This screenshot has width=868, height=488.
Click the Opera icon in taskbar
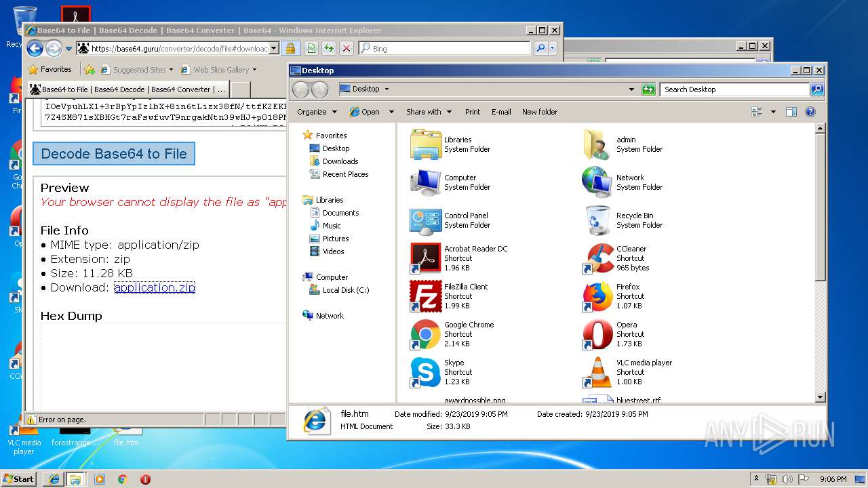[145, 479]
